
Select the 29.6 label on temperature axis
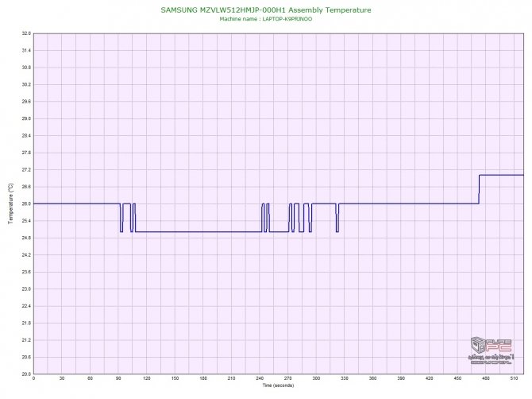[x=26, y=102]
